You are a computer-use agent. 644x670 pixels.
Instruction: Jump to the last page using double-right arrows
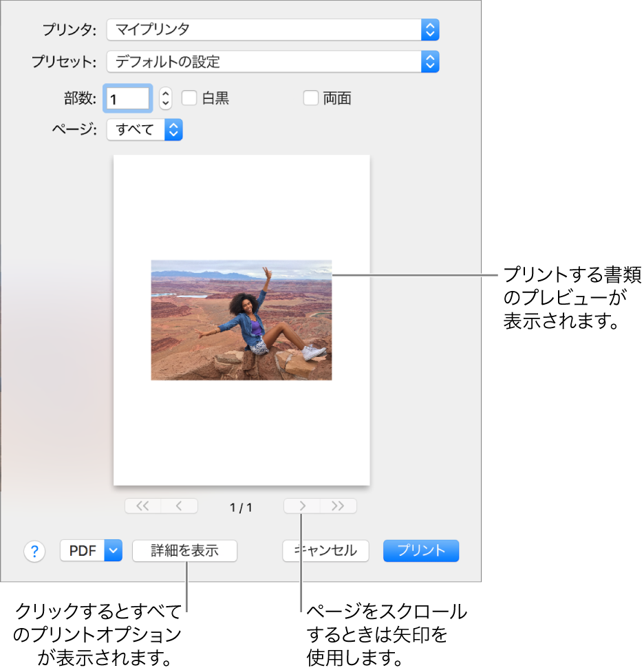click(x=339, y=506)
